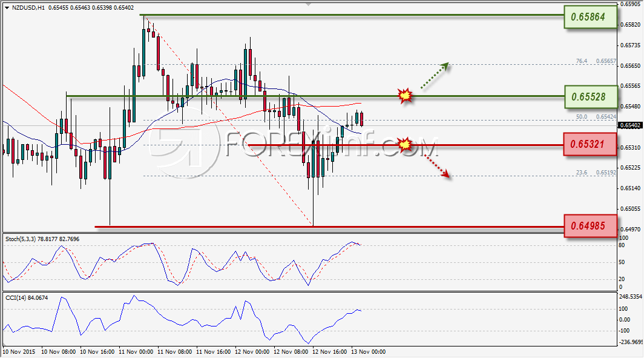The image size is (644, 358).
Task: Click the 0.65565 price scale value
Action: coord(631,86)
